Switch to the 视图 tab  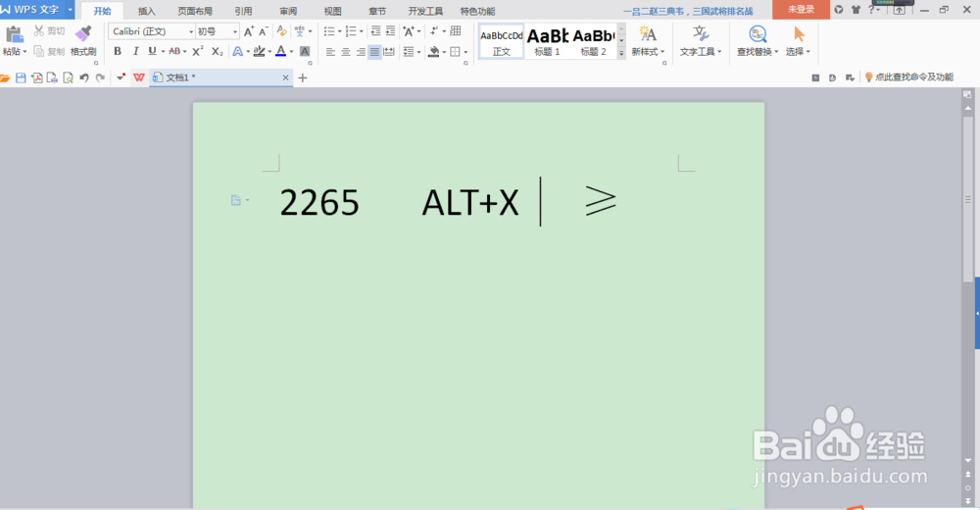pos(333,11)
